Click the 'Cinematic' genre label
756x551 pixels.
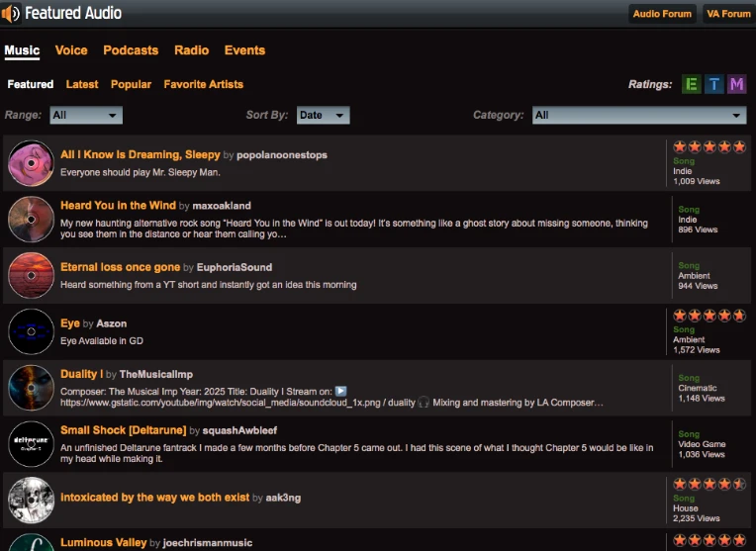(698, 388)
